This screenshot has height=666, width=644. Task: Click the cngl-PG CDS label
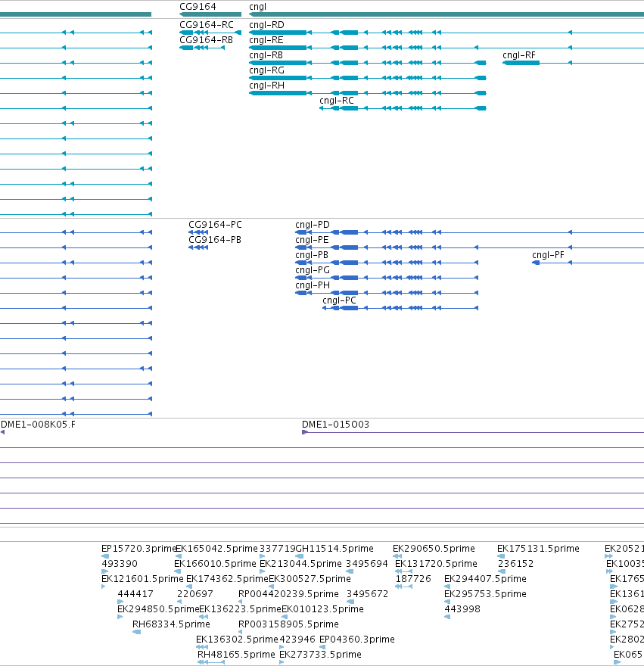[313, 270]
